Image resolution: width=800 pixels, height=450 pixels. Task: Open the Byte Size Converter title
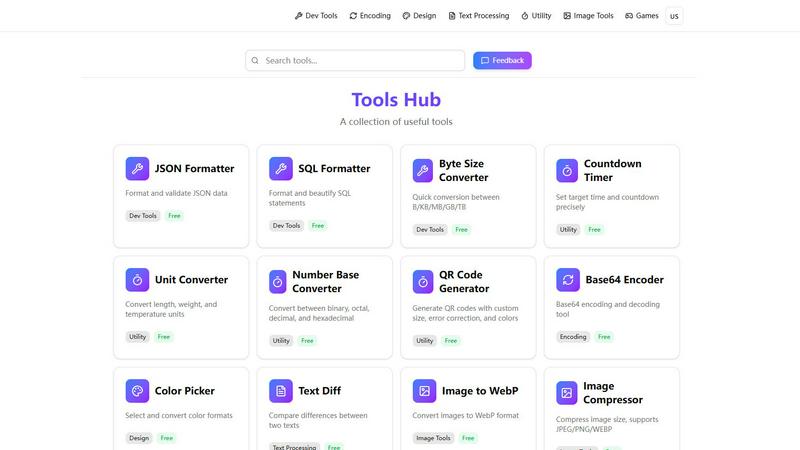pos(463,170)
